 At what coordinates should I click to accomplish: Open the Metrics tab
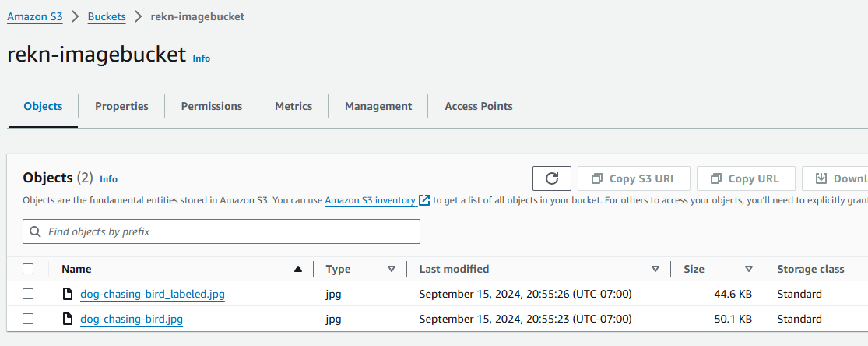point(293,106)
